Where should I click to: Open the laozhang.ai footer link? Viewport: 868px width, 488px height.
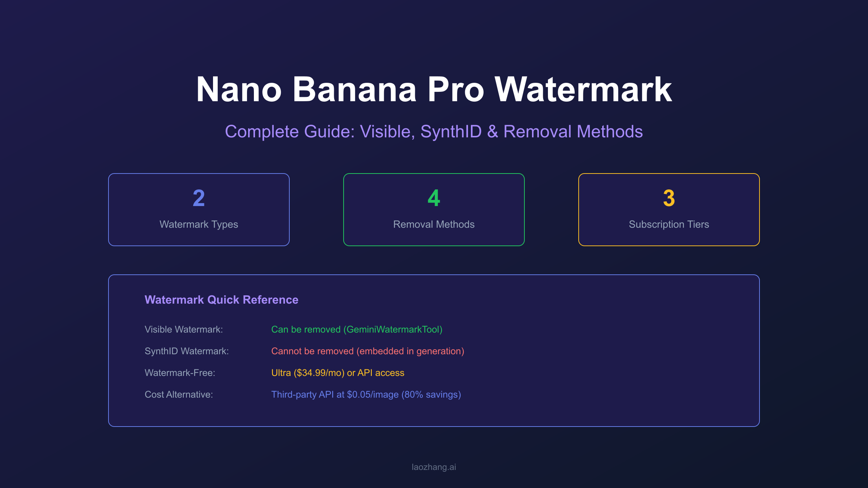coord(434,467)
